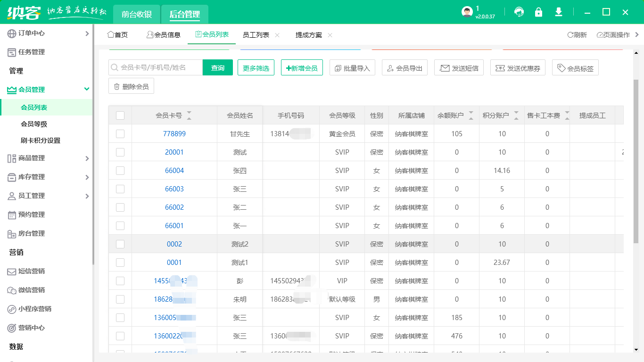The width and height of the screenshot is (644, 362).
Task: Click the lock screen icon
Action: click(x=538, y=12)
